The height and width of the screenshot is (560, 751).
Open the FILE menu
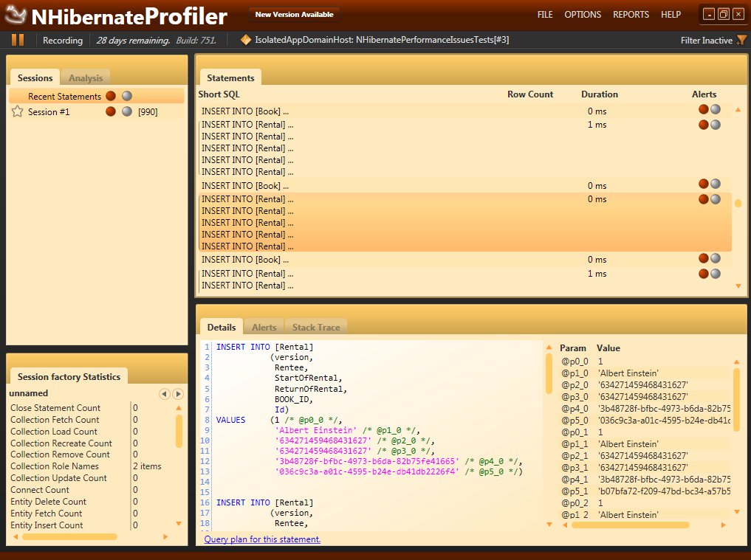(544, 14)
